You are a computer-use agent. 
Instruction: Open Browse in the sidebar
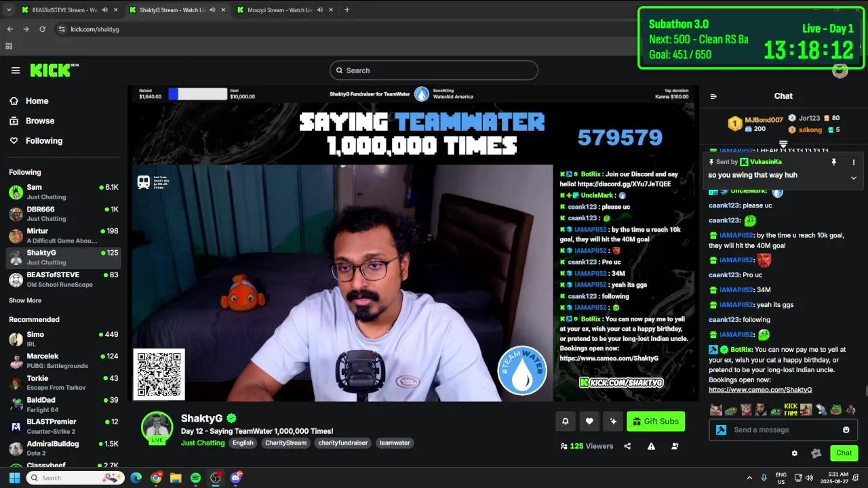click(39, 121)
